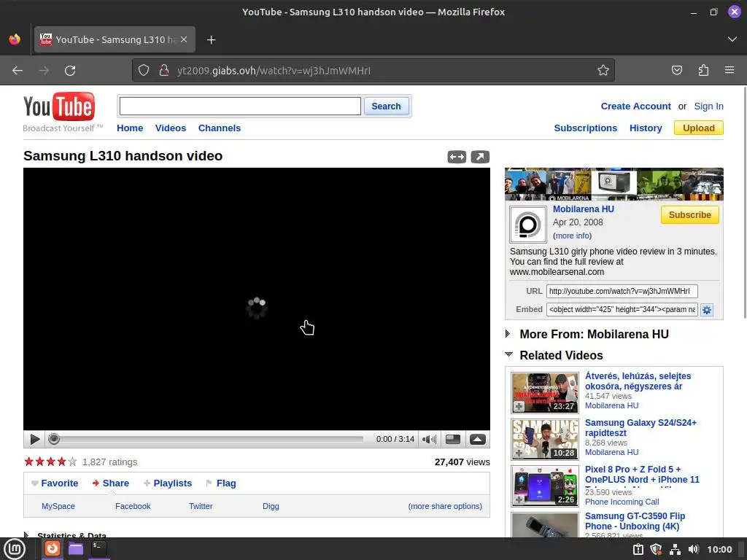Viewport: 747px width, 560px height.
Task: Open the Linux Mint start menu
Action: (x=15, y=548)
